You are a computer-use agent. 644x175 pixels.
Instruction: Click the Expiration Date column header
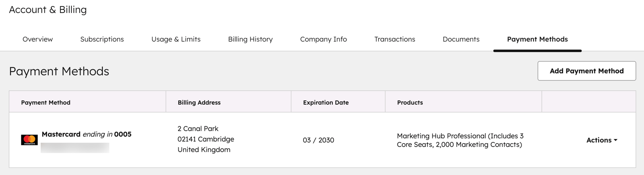pyautogui.click(x=326, y=103)
